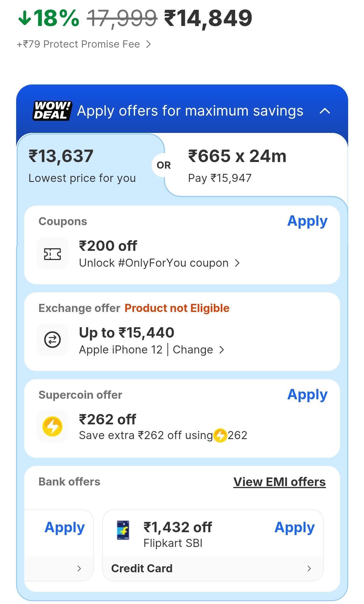Apply the ₹262 Supercoin offer

point(307,395)
